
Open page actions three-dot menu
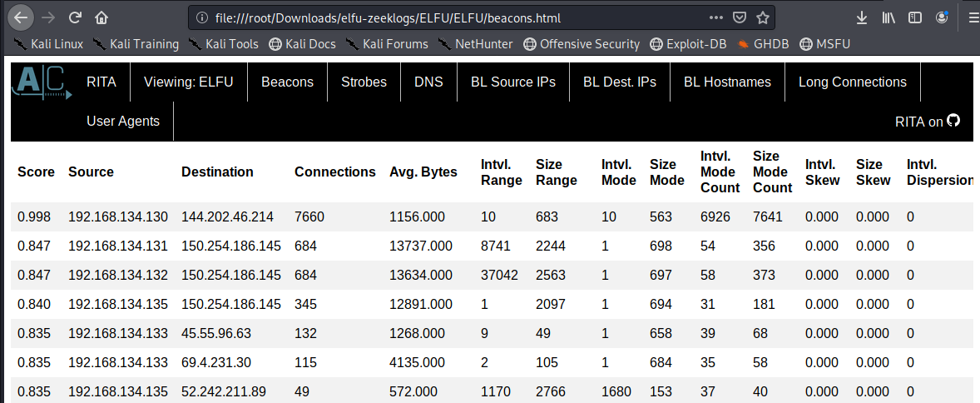click(717, 17)
